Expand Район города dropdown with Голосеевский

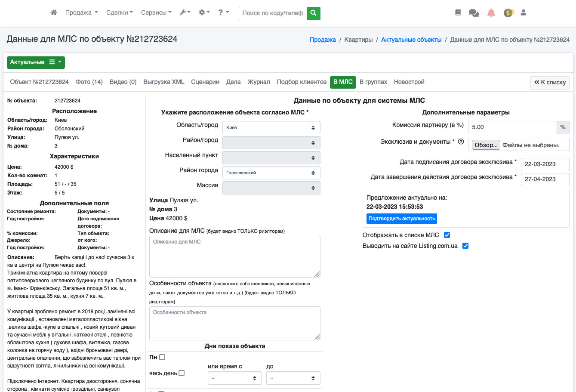click(271, 173)
